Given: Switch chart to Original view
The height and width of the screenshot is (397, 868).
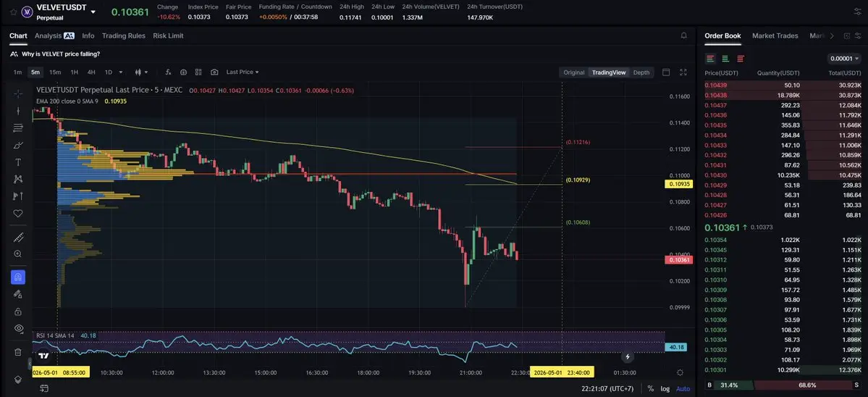Looking at the screenshot, I should (x=573, y=72).
